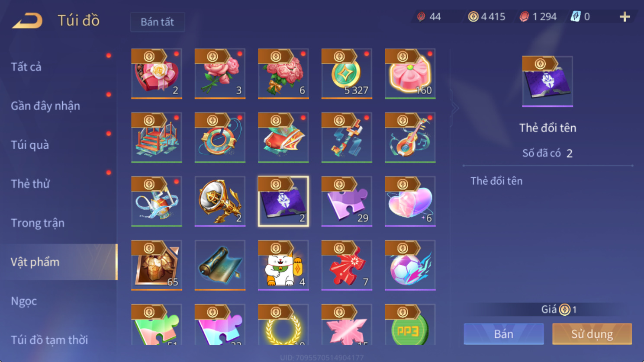This screenshot has height=362, width=644.
Task: Expand the side panel arrow near details
Action: coord(454,108)
